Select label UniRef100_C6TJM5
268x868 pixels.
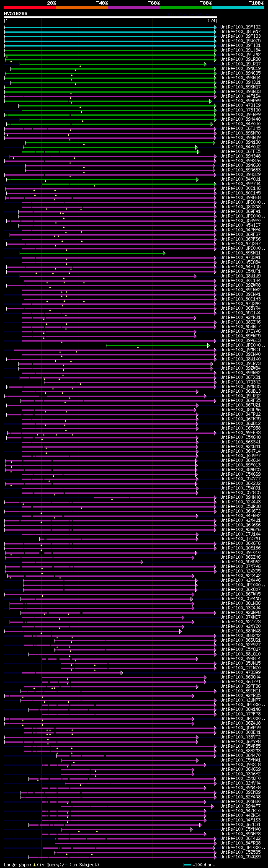coord(240,129)
